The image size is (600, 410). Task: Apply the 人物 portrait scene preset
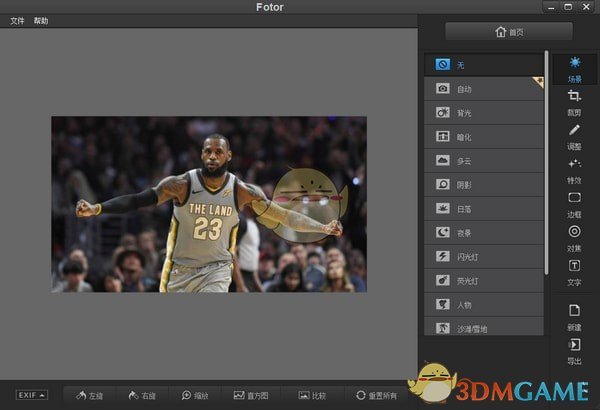coord(484,305)
